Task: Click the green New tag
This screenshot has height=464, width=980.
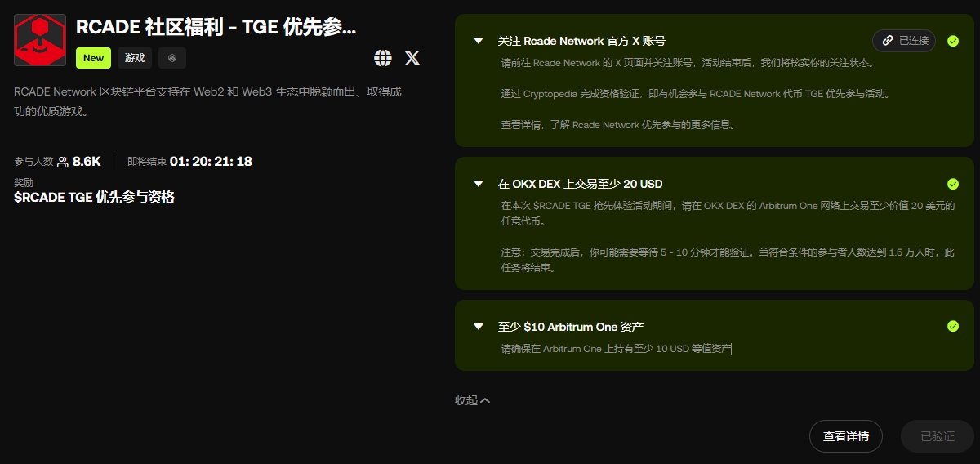Action: [93, 58]
